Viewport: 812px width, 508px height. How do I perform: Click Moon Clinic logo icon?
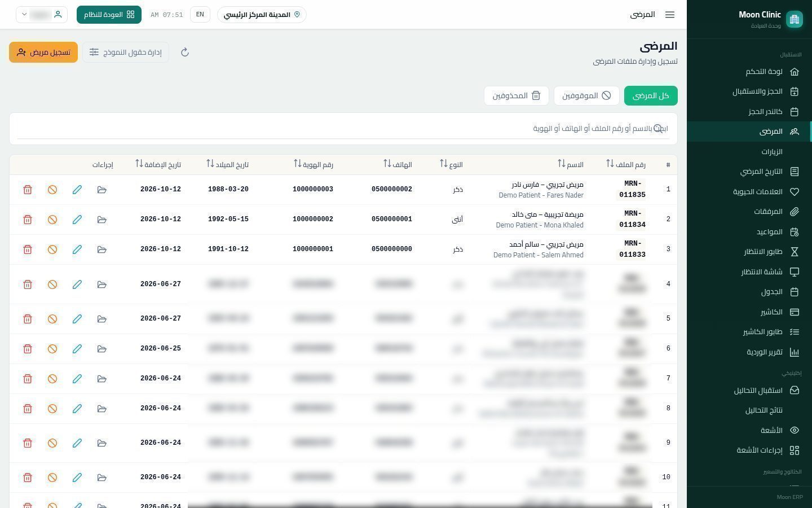click(795, 19)
